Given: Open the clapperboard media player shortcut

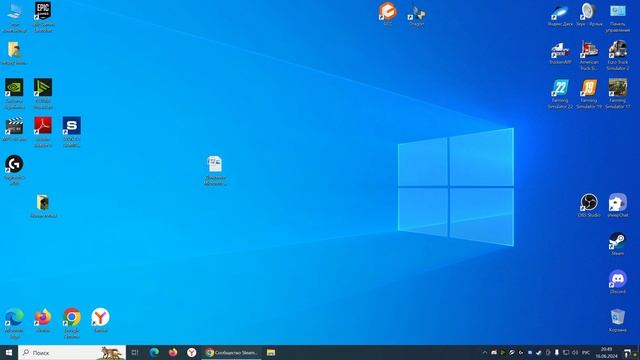Looking at the screenshot, I should 14,129.
